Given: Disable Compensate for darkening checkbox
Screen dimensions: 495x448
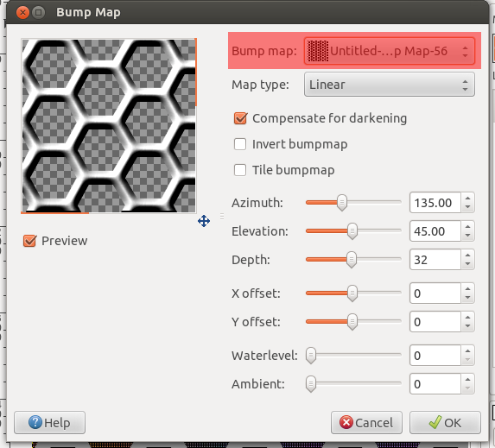Looking at the screenshot, I should [240, 118].
